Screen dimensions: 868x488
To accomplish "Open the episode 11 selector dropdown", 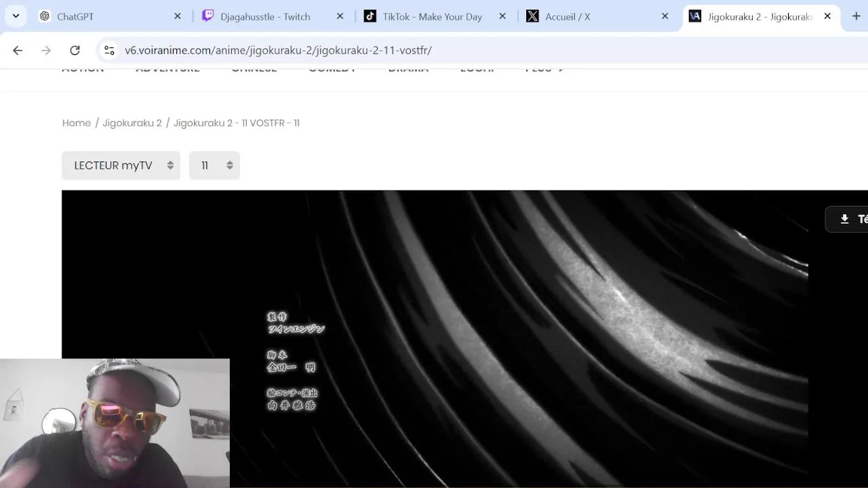I will coord(214,165).
